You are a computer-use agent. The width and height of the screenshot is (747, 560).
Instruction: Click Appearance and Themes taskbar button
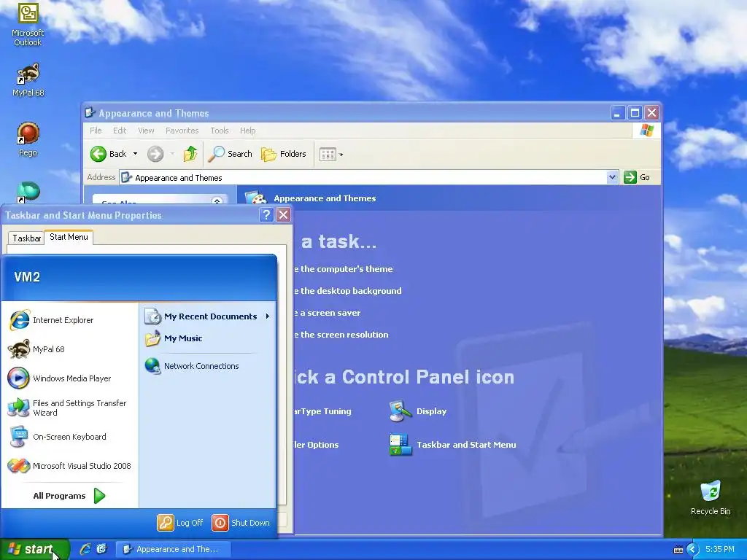pos(174,549)
